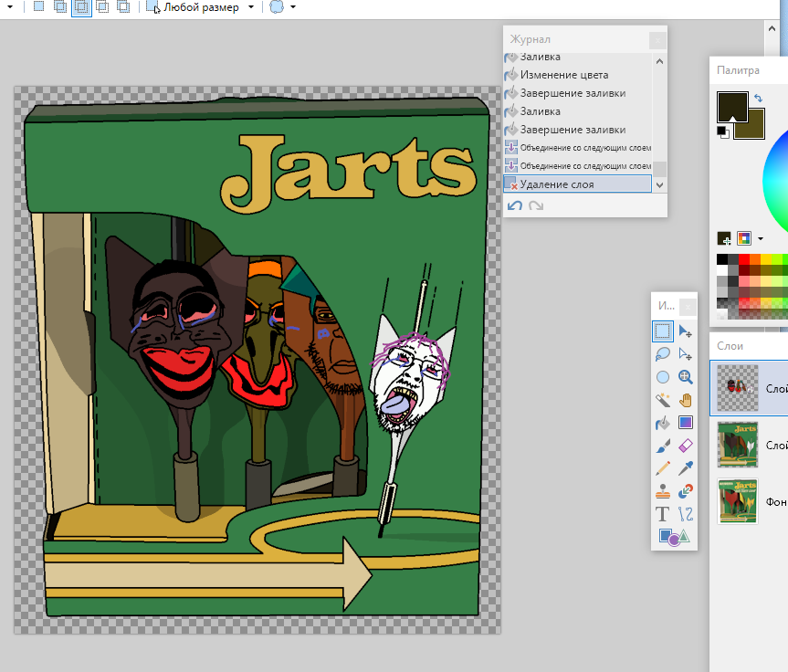Choose the Clone Stamp tool
Viewport: 788px width, 672px height.
pyautogui.click(x=663, y=491)
